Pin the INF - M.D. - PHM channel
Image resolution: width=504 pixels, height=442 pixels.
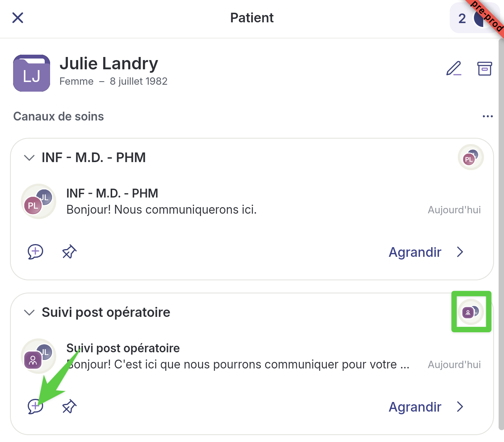(x=69, y=252)
